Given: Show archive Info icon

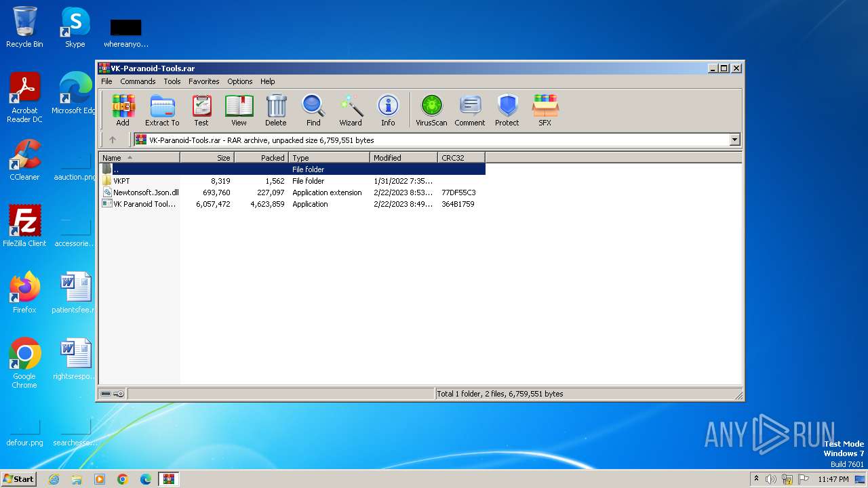Looking at the screenshot, I should click(388, 110).
